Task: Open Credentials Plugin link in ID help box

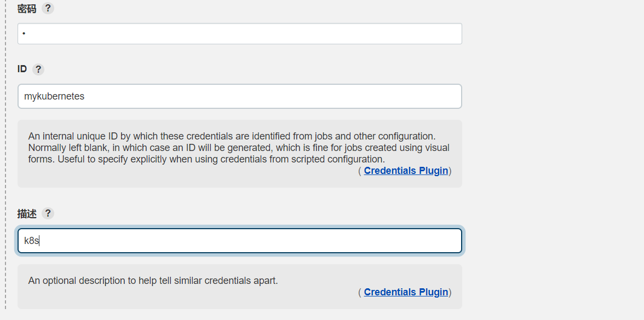Action: click(406, 171)
